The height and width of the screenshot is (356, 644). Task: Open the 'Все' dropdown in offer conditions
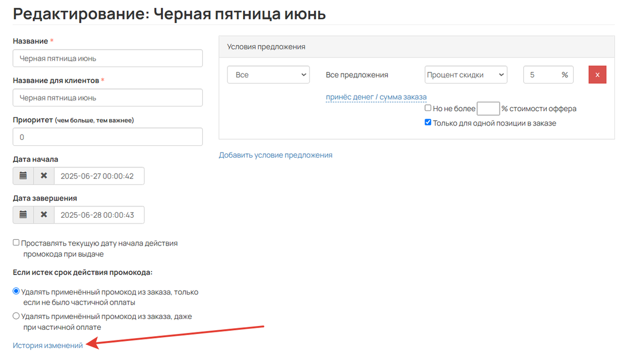tap(268, 75)
